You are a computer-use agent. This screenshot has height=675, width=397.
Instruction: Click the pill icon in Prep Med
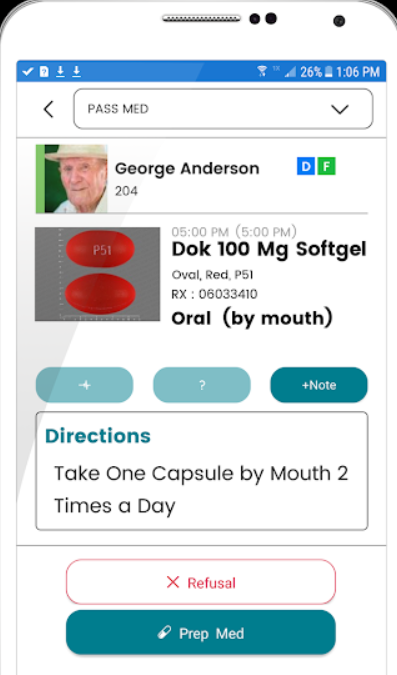(x=164, y=632)
